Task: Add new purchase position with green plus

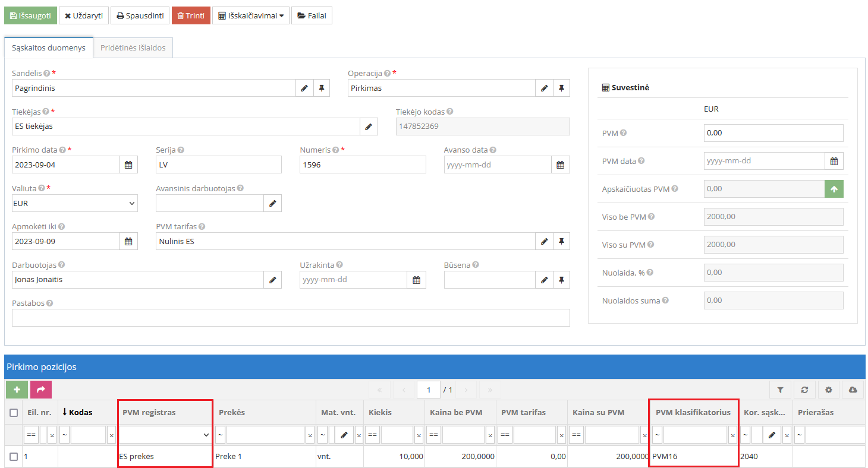Action: [x=17, y=390]
